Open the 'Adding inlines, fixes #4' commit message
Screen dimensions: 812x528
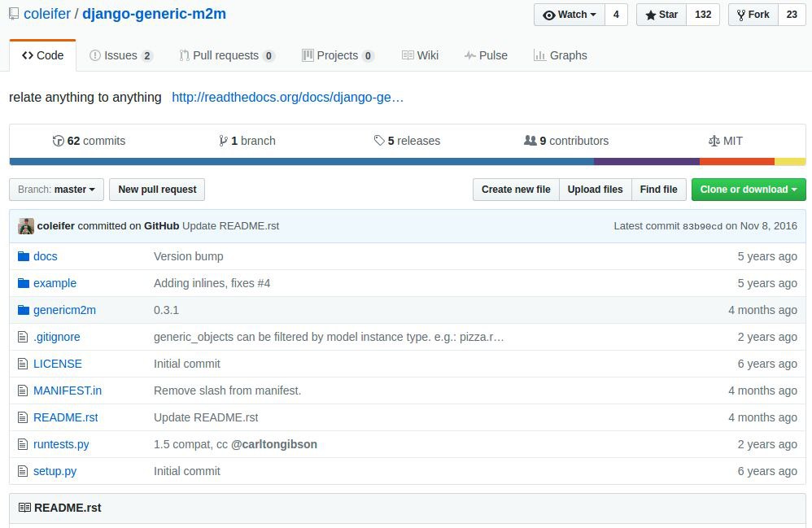tap(212, 283)
